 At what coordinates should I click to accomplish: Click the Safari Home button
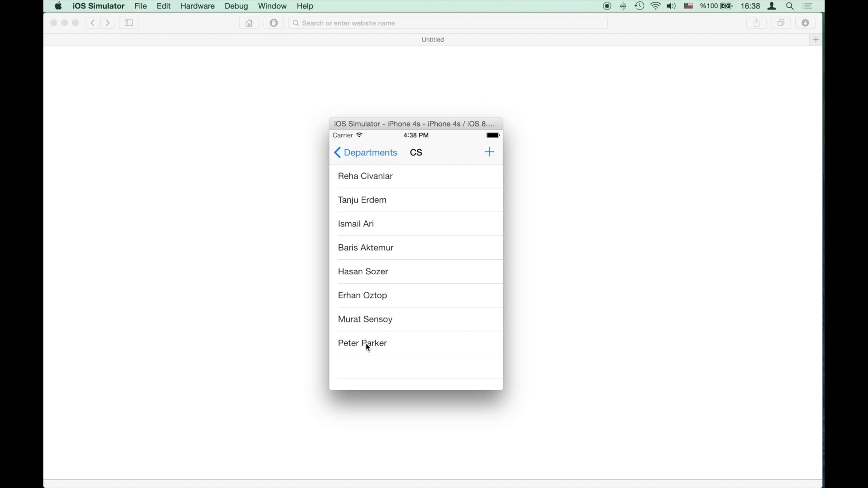pos(249,23)
